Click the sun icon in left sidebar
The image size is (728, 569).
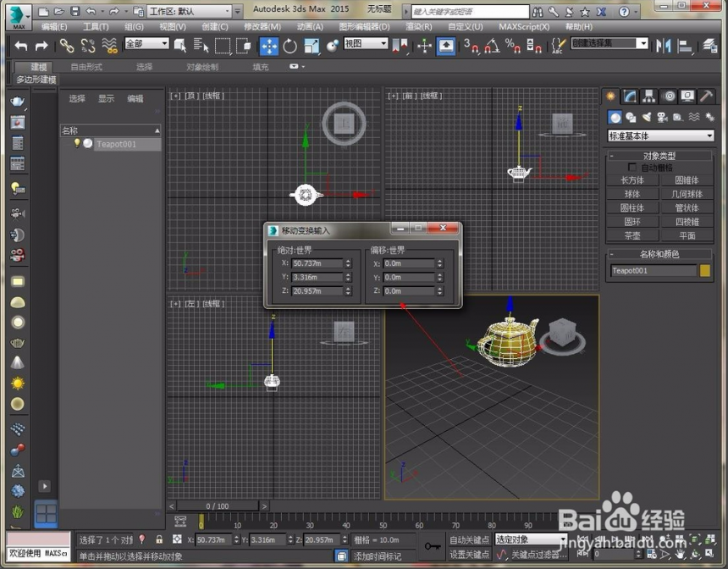[x=18, y=384]
